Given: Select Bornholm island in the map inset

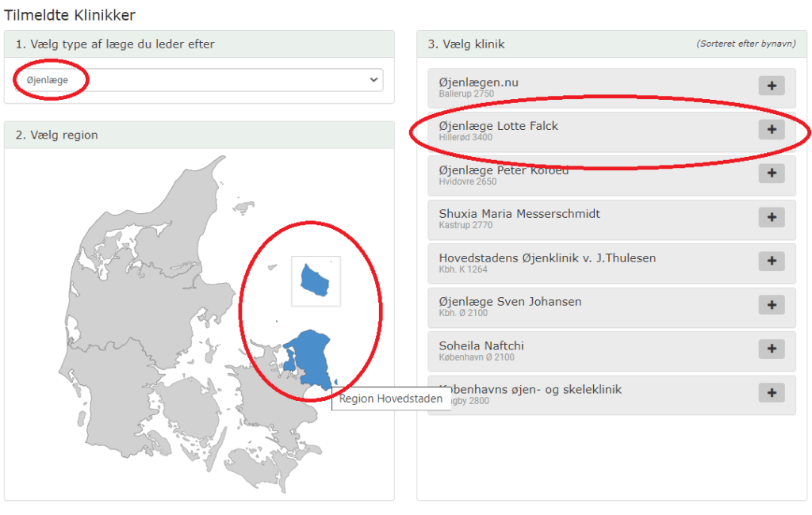Looking at the screenshot, I should [x=316, y=280].
